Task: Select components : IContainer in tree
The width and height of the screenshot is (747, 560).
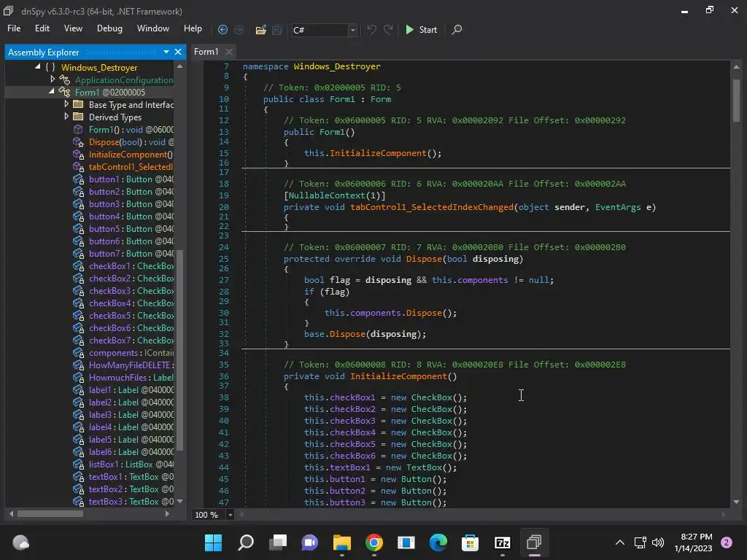Action: (131, 352)
